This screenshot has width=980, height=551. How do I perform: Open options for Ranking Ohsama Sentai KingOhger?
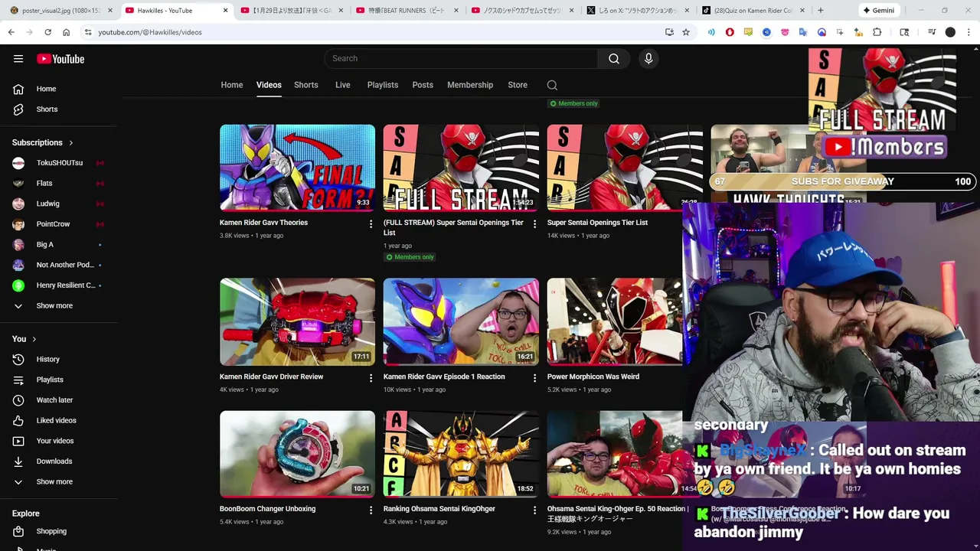click(534, 510)
